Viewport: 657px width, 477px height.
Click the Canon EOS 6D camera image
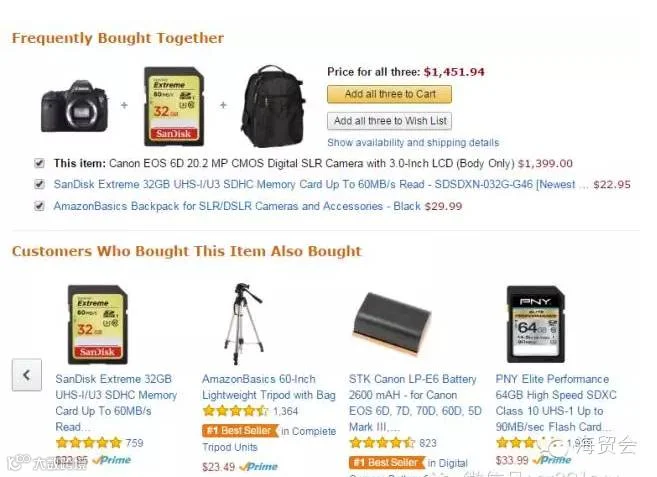(74, 106)
